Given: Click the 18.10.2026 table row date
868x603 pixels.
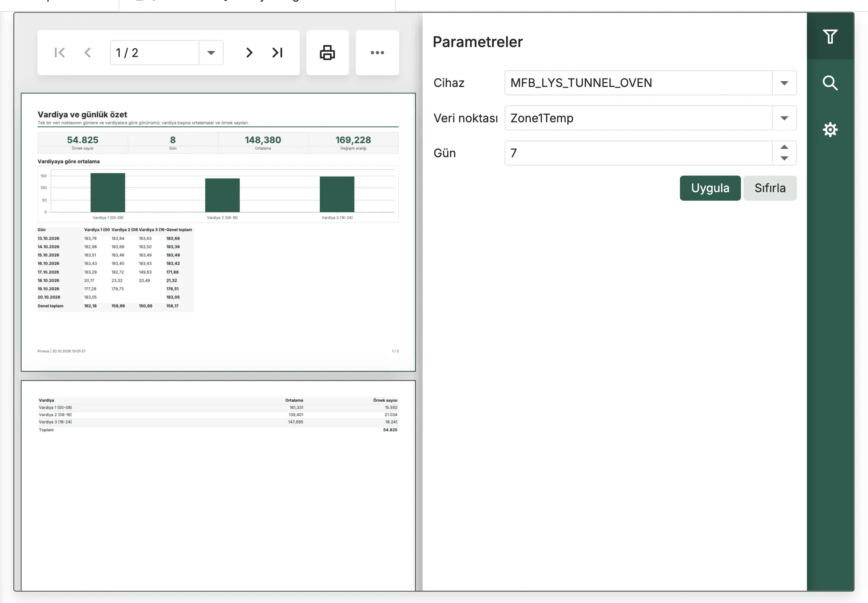Looking at the screenshot, I should coord(48,281).
